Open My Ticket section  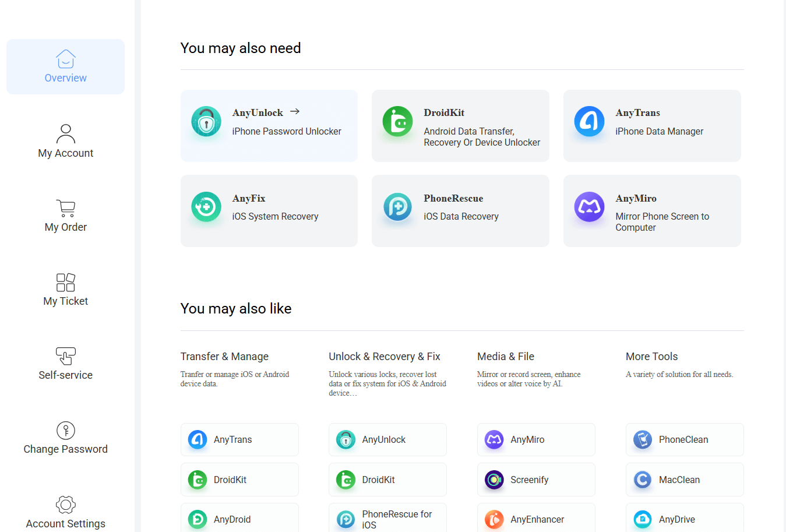coord(65,290)
